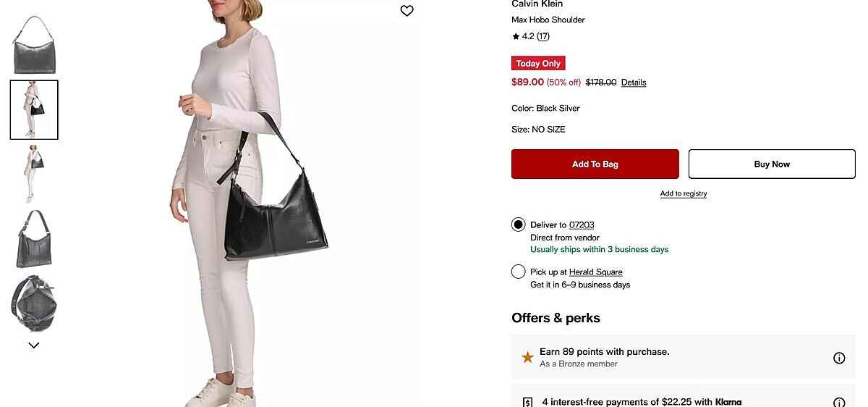The image size is (868, 407).
Task: Select the Pick up at Herald Square option
Action: click(x=518, y=272)
